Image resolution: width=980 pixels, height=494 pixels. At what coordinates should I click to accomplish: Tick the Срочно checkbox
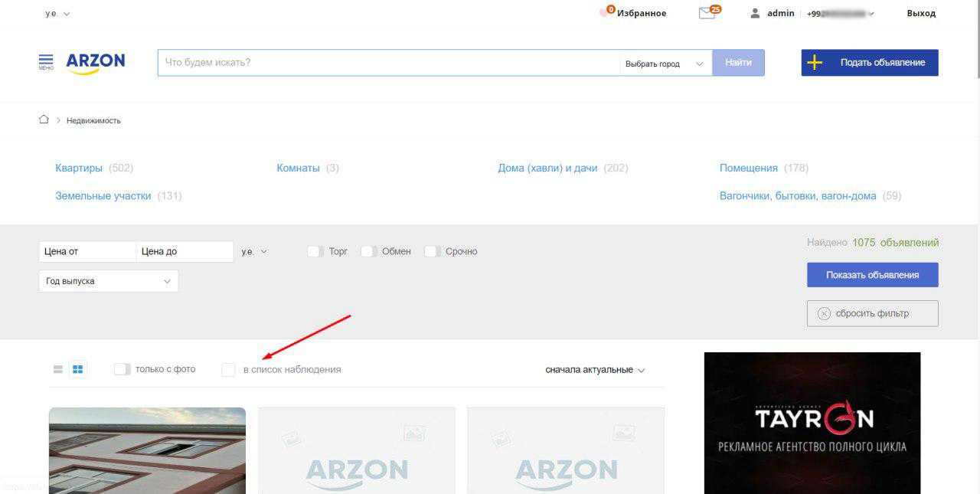coord(431,251)
